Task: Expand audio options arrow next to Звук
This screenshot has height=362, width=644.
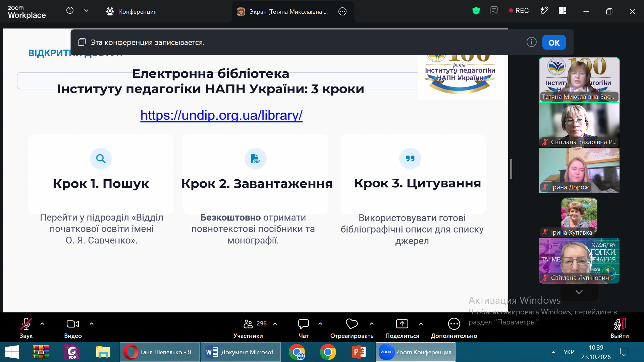Action: point(42,324)
